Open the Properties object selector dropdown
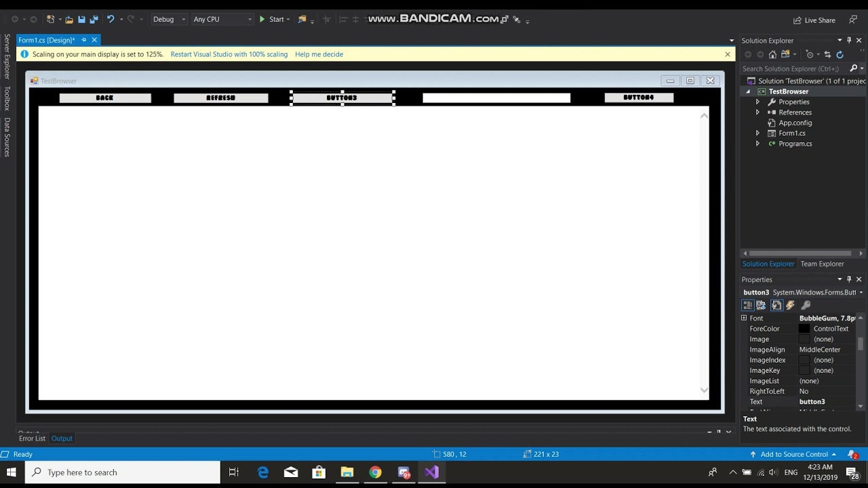868x488 pixels. (x=861, y=293)
